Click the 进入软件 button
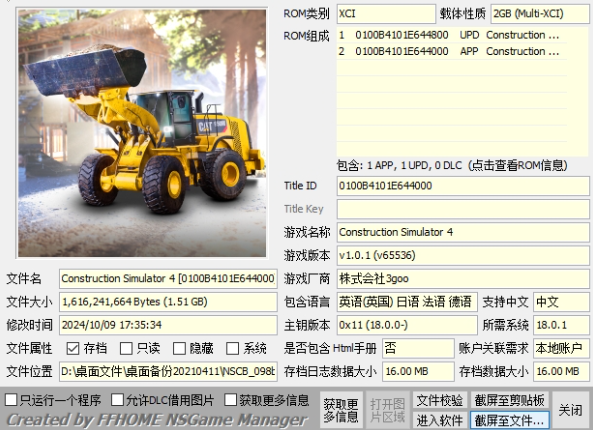593x430 pixels. (x=440, y=420)
